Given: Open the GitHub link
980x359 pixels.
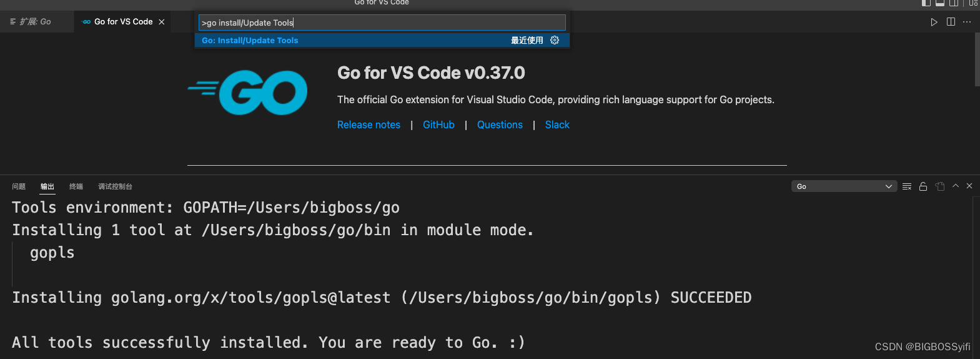Looking at the screenshot, I should [438, 124].
